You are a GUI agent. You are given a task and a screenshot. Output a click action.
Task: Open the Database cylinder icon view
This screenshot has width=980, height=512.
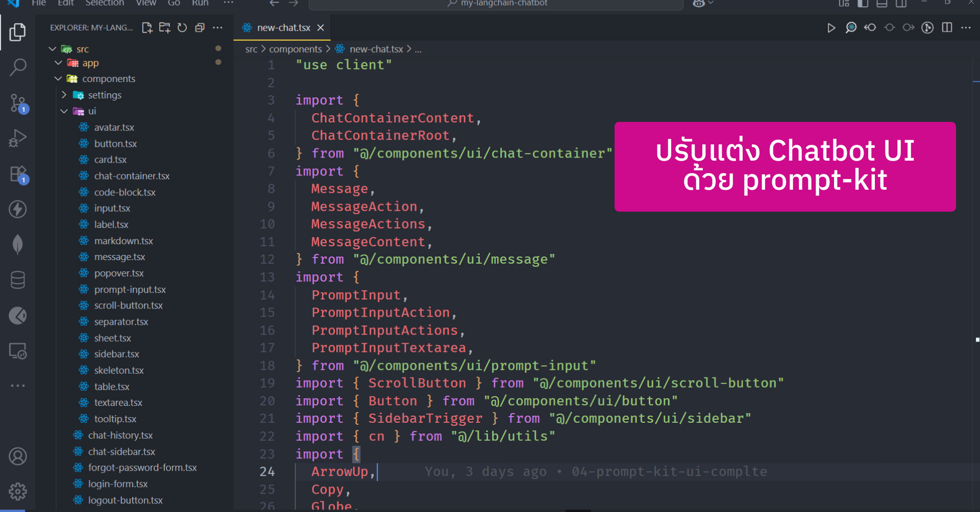[18, 280]
